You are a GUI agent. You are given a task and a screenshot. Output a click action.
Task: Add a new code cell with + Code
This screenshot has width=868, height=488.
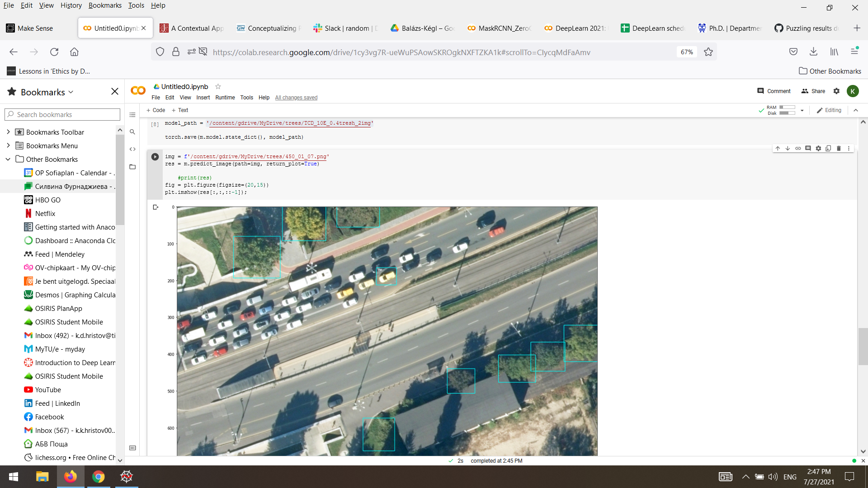[x=156, y=110]
